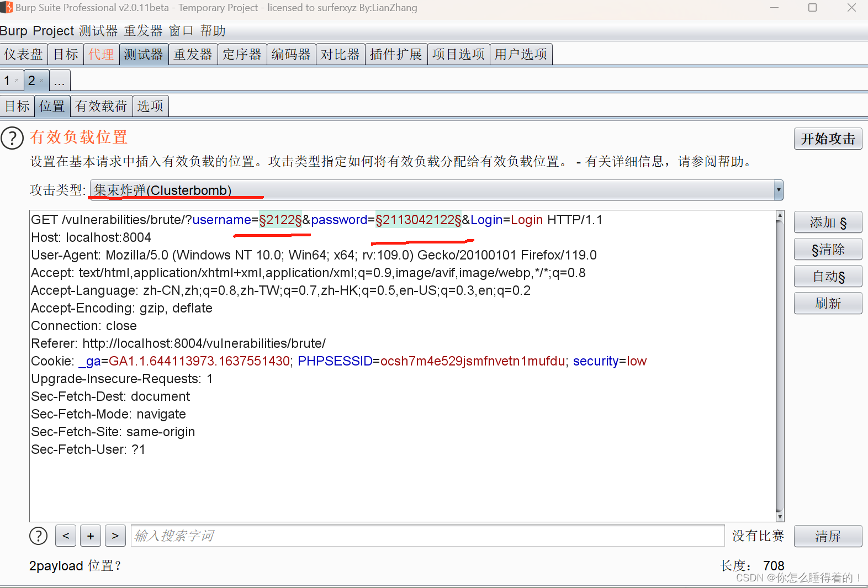
Task: Click the help icon beside 有效负载位置
Action: tap(12, 138)
